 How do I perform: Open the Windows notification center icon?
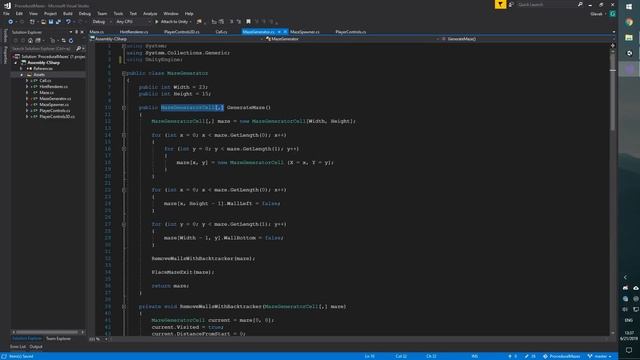click(x=629, y=350)
